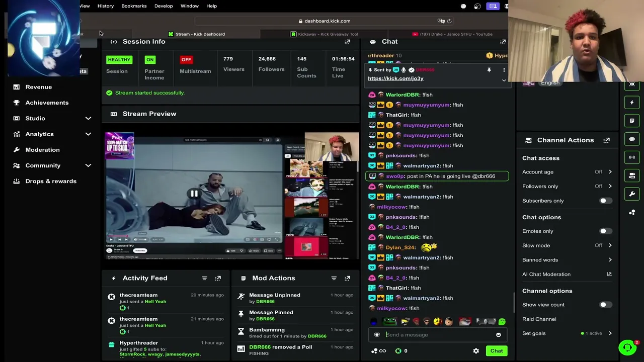Toggle Show view count

click(605, 305)
